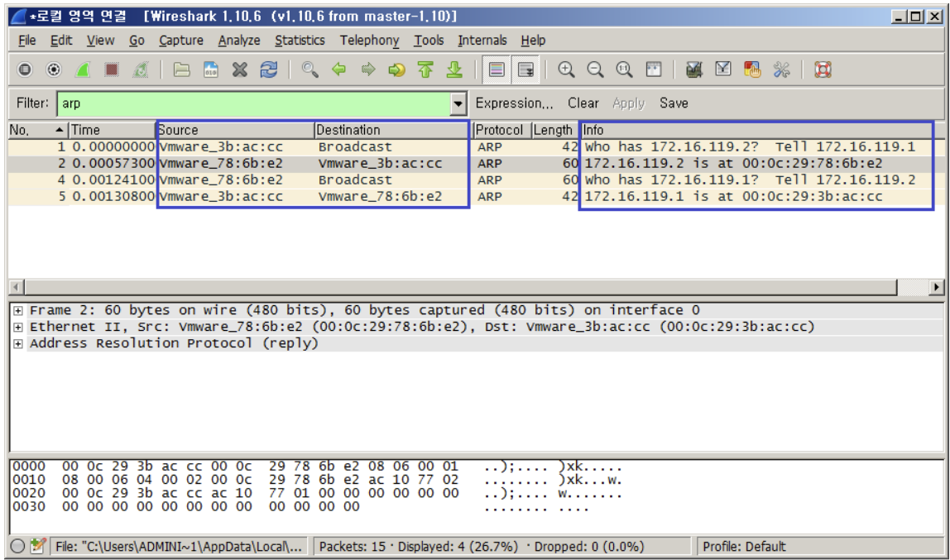Select packet 2 ARP reply row
Screen dimensions: 950x560
pos(476,164)
